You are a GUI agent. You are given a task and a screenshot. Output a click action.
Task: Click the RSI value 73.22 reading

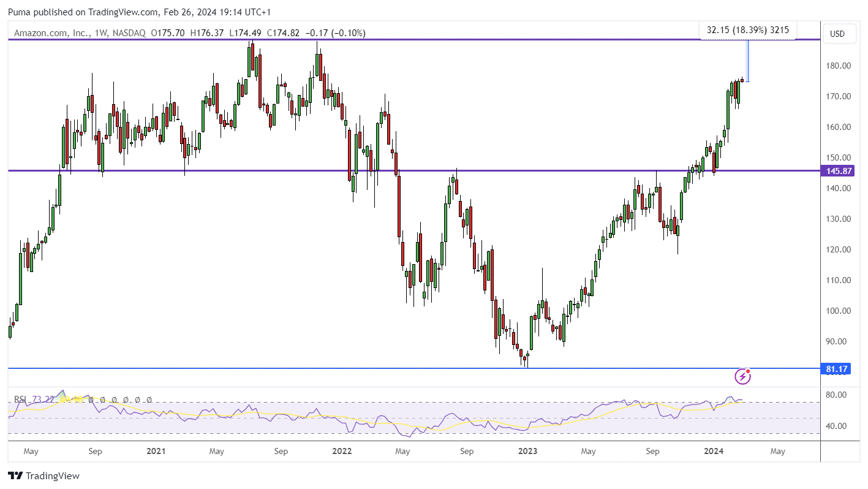(x=42, y=400)
